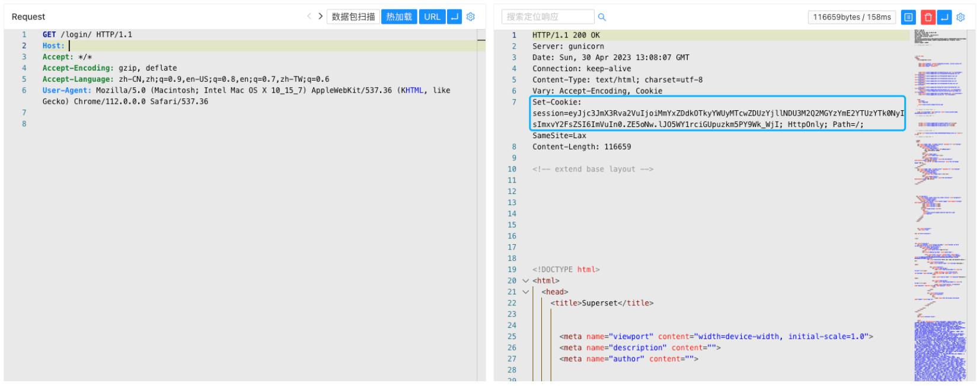Viewport: 980px width, 386px height.
Task: Place cursor on the Host header line
Action: pyautogui.click(x=178, y=46)
